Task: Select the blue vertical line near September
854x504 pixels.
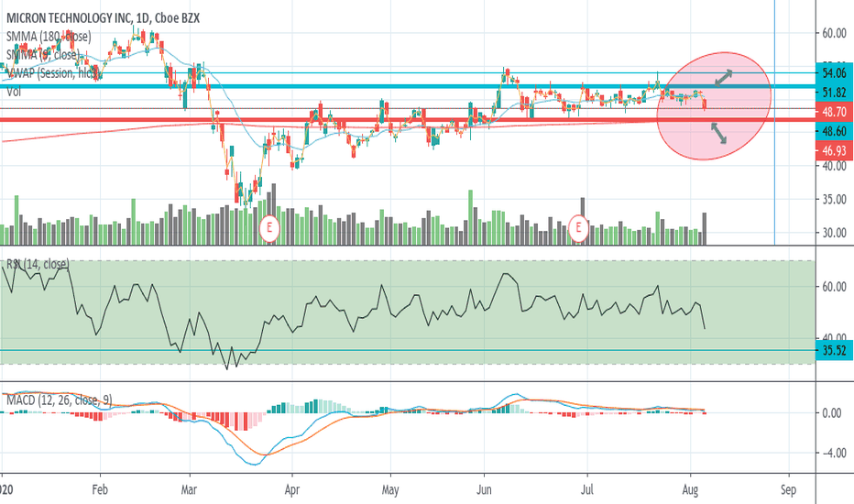Action: [774, 123]
